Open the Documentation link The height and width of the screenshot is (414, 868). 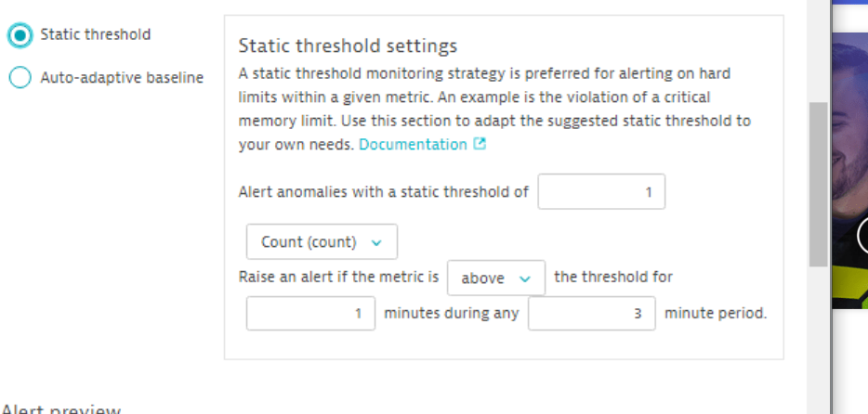[413, 144]
